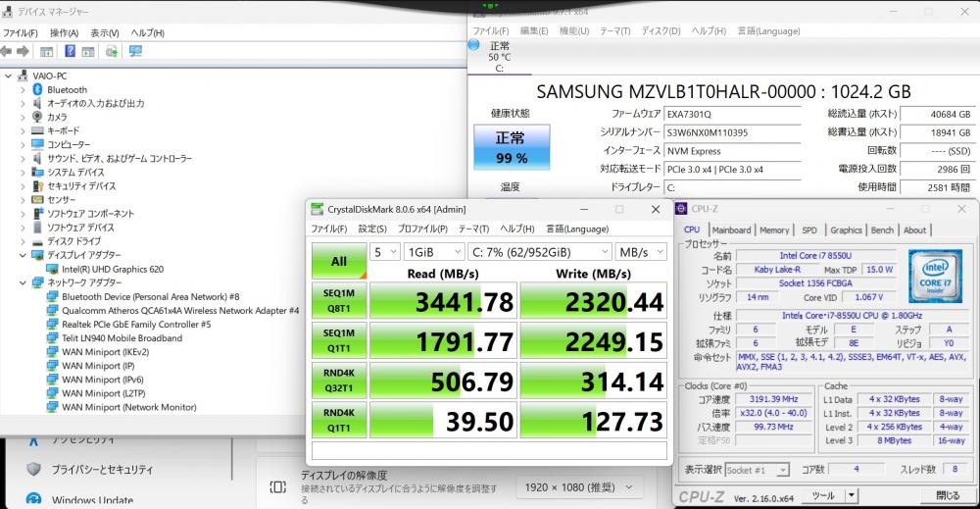Screen dimensions: 980x509
Task: Click the back arrow in Device Manager toolbar
Action: tap(7, 51)
